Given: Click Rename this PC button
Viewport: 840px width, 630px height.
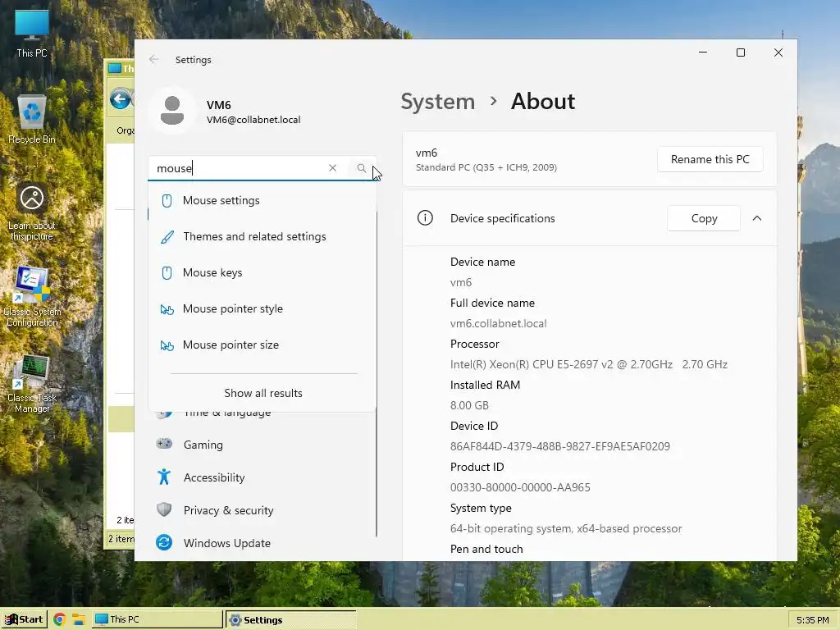Looking at the screenshot, I should pyautogui.click(x=710, y=159).
